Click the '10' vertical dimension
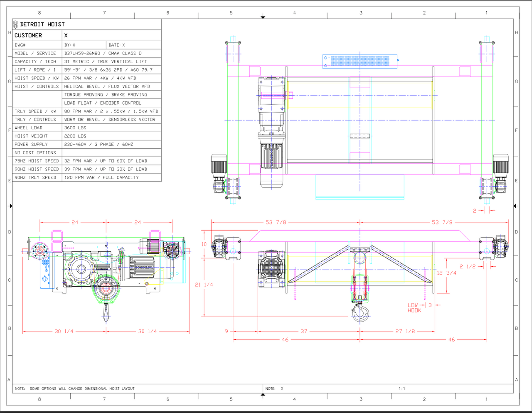This screenshot has height=413, width=532. tap(204, 244)
